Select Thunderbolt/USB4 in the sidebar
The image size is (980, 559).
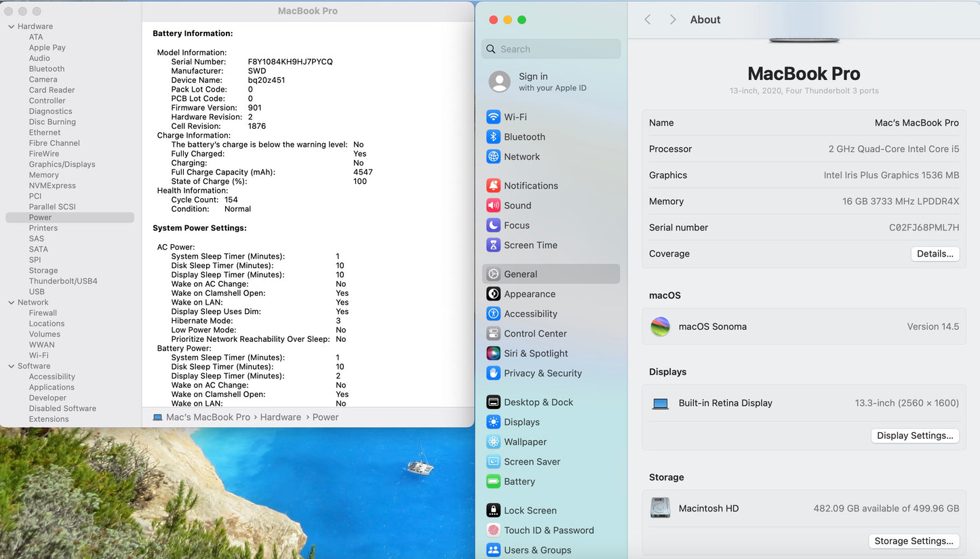click(63, 281)
